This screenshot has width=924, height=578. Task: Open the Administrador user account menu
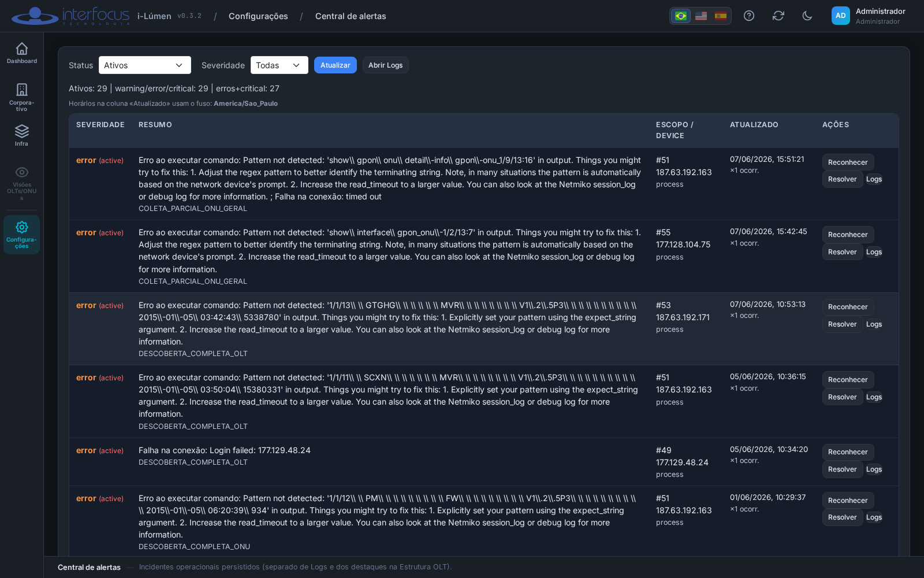pos(868,16)
